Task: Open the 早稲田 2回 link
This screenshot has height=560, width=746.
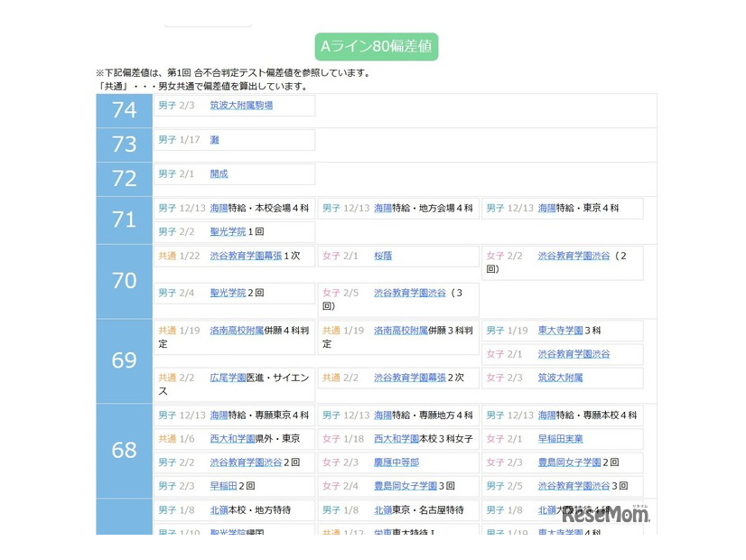Action: pyautogui.click(x=224, y=486)
